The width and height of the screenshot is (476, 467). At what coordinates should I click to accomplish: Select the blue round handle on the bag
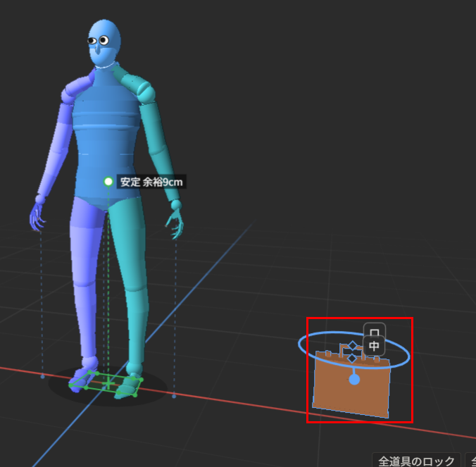[x=354, y=380]
